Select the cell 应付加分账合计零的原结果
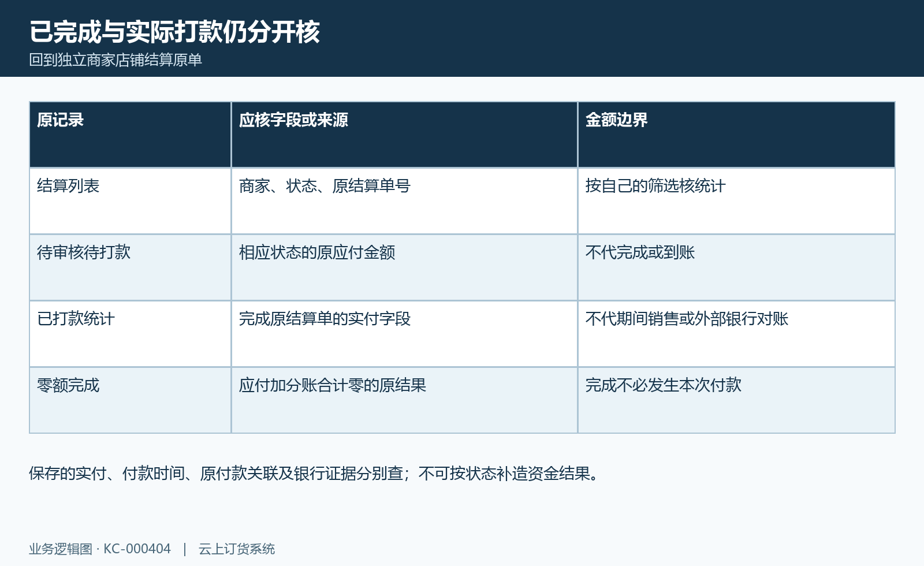 click(404, 400)
